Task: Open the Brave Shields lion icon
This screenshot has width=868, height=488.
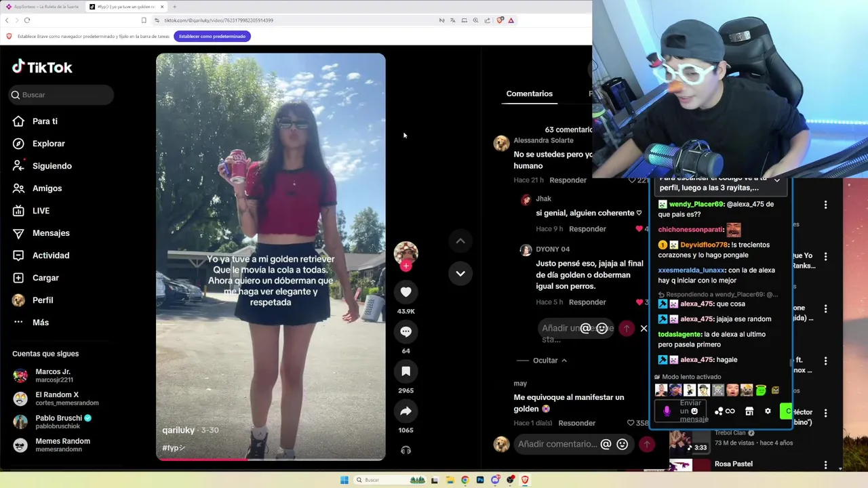Action: click(x=500, y=20)
